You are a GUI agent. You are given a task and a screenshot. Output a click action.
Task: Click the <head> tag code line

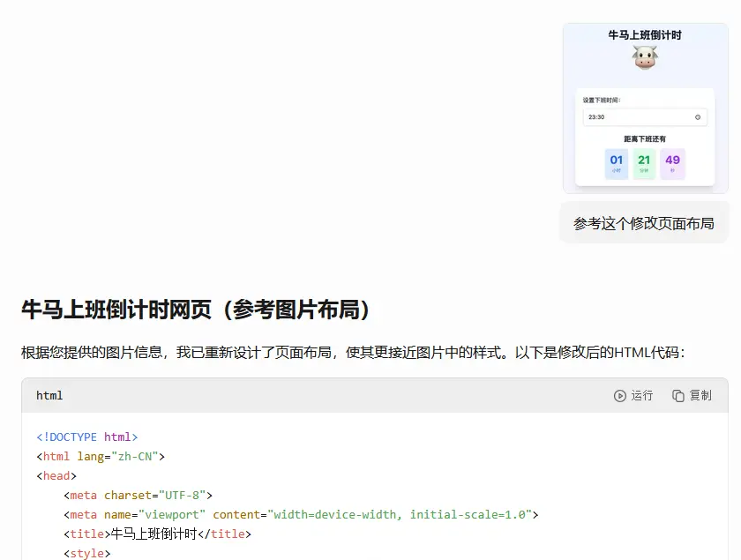tap(56, 476)
